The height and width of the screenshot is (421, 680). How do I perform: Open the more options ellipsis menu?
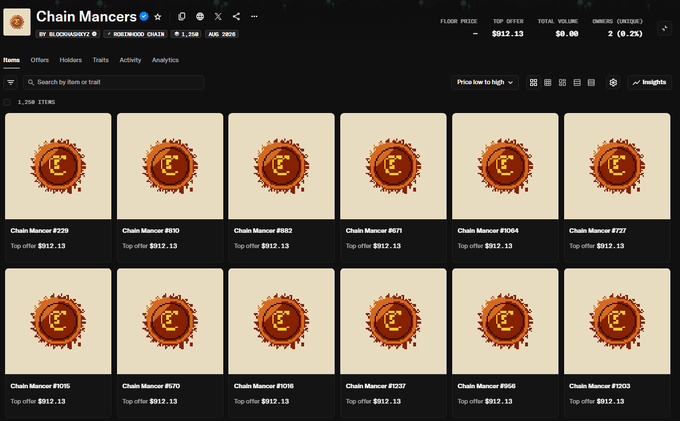[255, 16]
